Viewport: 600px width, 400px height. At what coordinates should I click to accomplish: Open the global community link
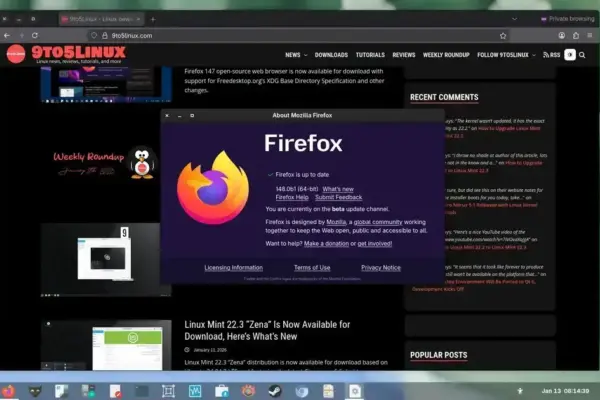(378, 222)
